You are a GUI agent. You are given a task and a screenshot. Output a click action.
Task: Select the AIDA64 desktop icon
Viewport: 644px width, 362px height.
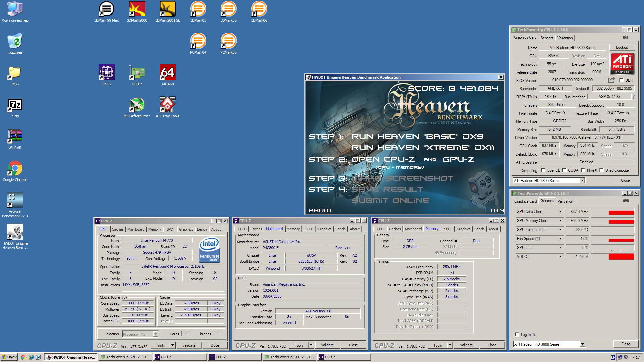click(167, 76)
